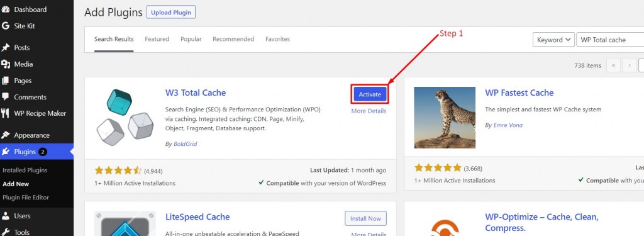Open WP-Optimize – Cache, Clean, Compress link

click(x=541, y=222)
